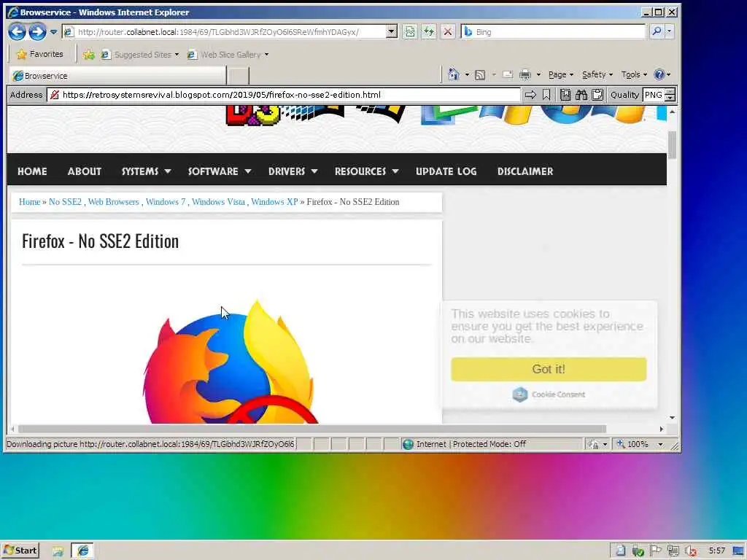Screen dimensions: 747x560
Task: Open the Favorites star button
Action: coord(40,54)
